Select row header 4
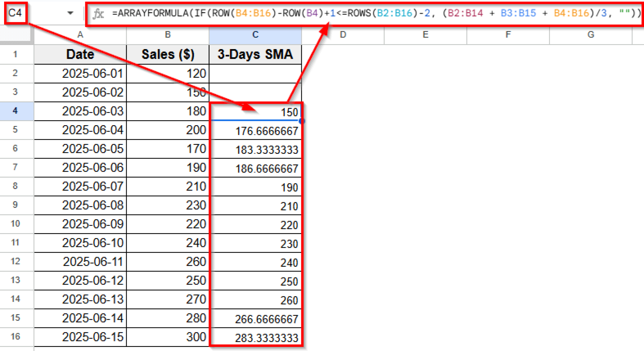Image resolution: width=644 pixels, height=351 pixels. click(16, 111)
